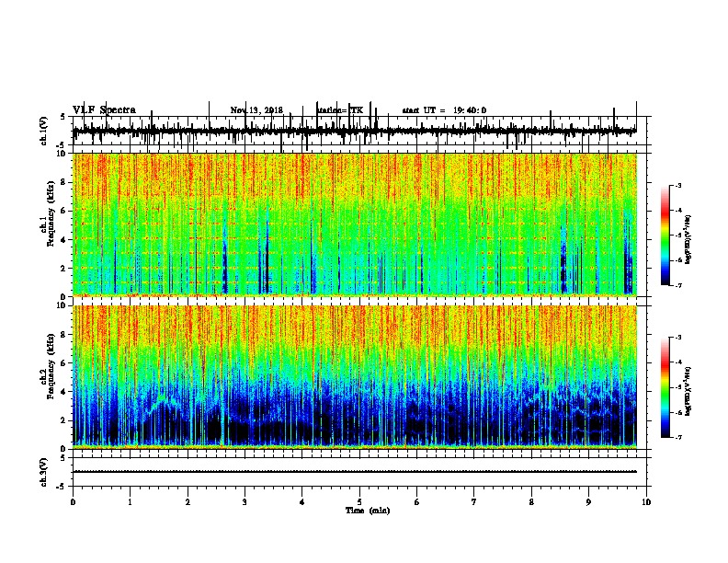Click the "6" kHz tick on ch.2 frequency axis
This screenshot has width=728, height=563.
click(64, 363)
